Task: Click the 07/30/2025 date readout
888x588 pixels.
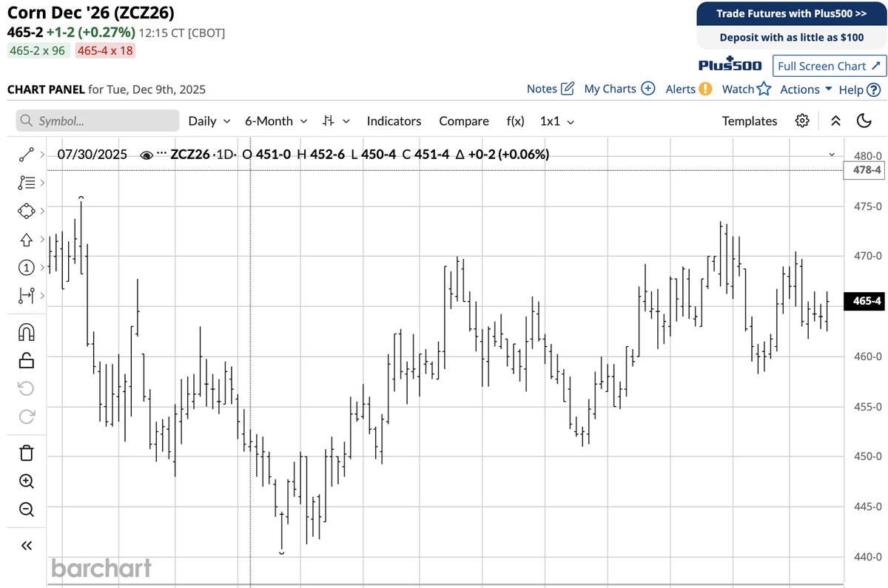Action: [92, 155]
